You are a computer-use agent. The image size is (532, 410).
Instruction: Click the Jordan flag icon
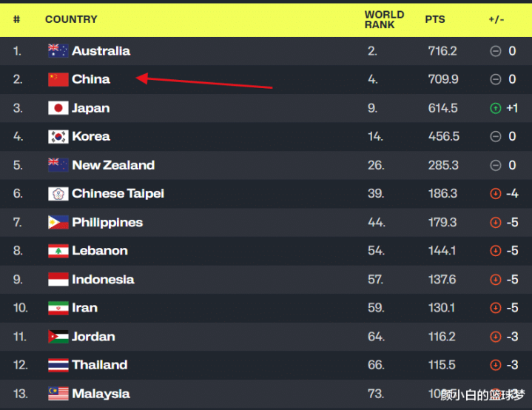[x=58, y=337]
